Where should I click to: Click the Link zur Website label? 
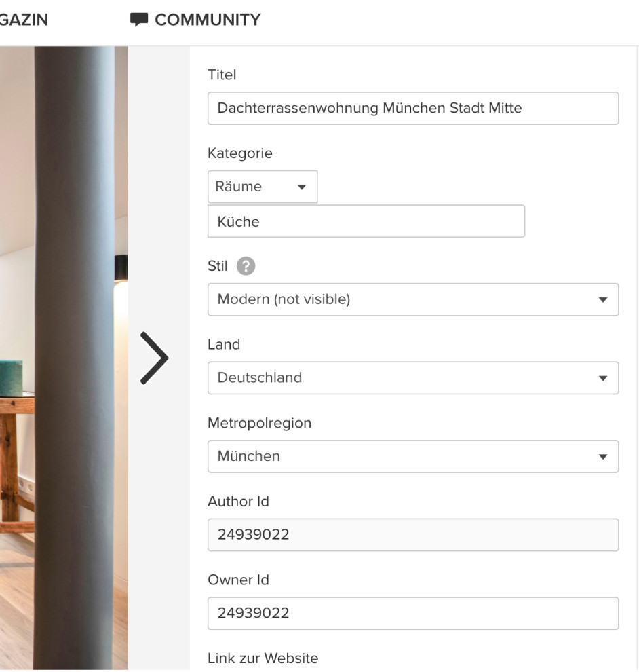pyautogui.click(x=263, y=658)
